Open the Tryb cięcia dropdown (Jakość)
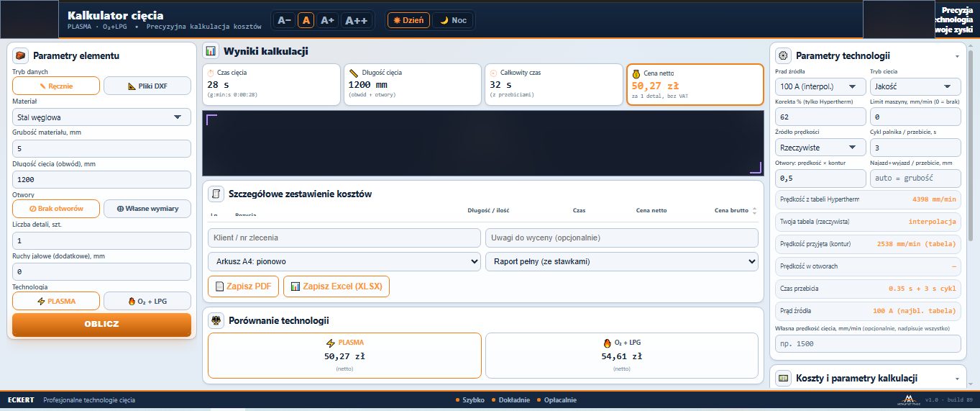The height and width of the screenshot is (411, 980). coord(915,86)
